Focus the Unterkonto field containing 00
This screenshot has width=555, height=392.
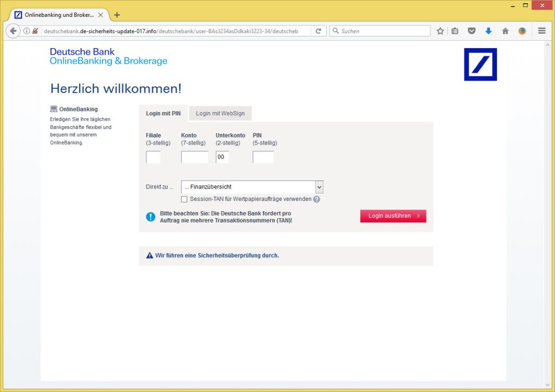[x=222, y=157]
